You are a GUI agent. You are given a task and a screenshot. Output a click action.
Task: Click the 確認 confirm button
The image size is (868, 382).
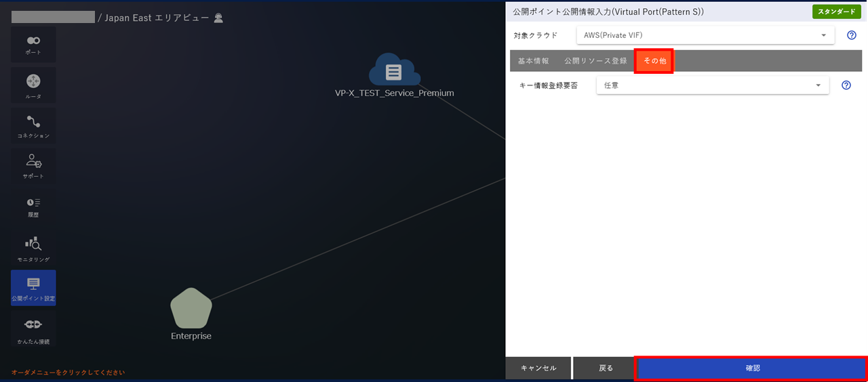751,368
